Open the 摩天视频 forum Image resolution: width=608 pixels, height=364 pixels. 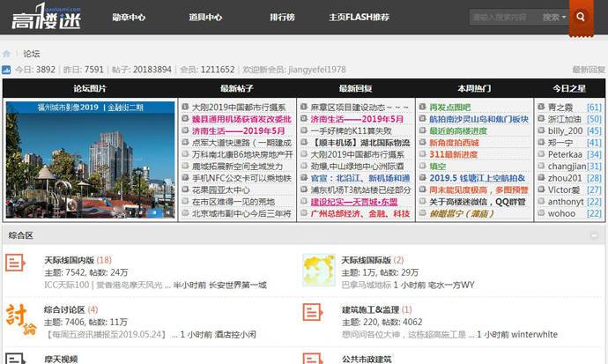click(x=61, y=359)
